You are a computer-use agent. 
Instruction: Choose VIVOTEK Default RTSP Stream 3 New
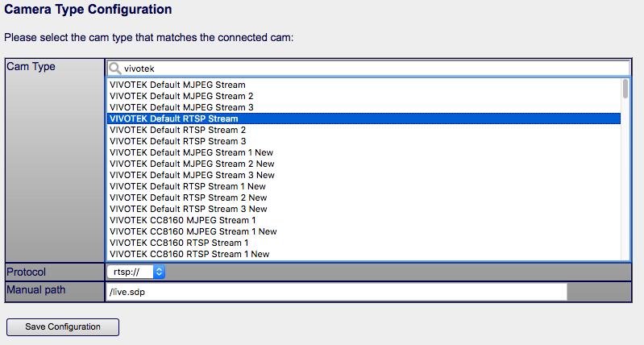coord(364,209)
